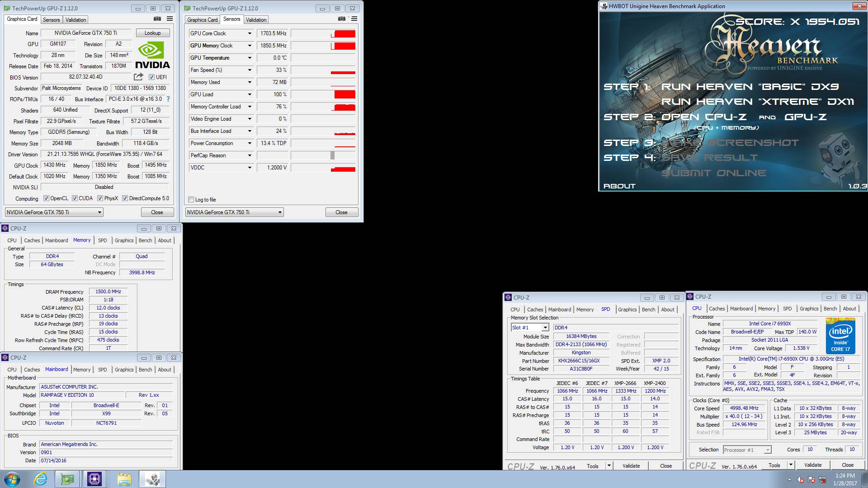Toggle the UEFI checkbox
Viewport: 868px width, 488px height.
click(151, 77)
